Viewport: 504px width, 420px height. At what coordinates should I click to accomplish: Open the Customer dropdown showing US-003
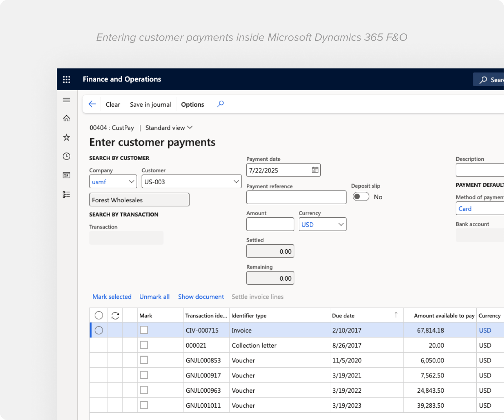pos(236,181)
